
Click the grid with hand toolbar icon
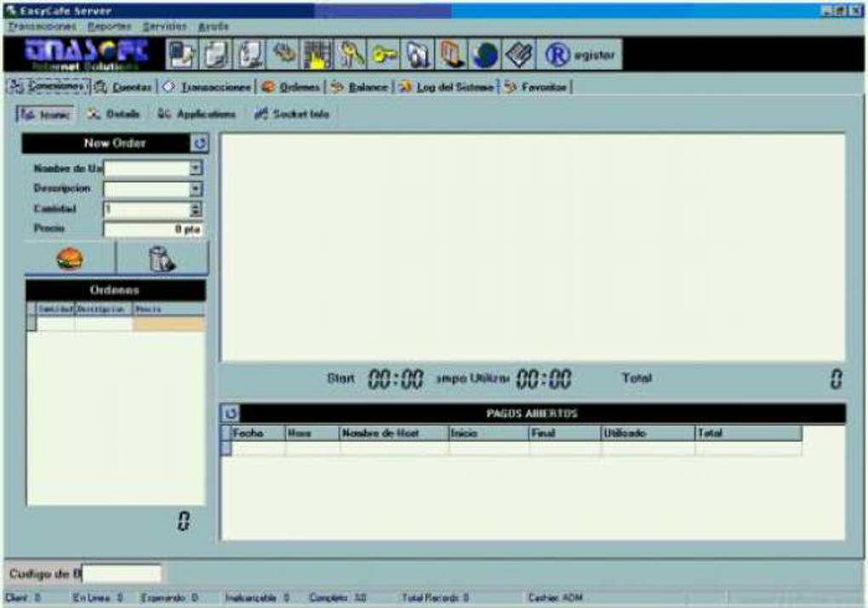(x=317, y=54)
